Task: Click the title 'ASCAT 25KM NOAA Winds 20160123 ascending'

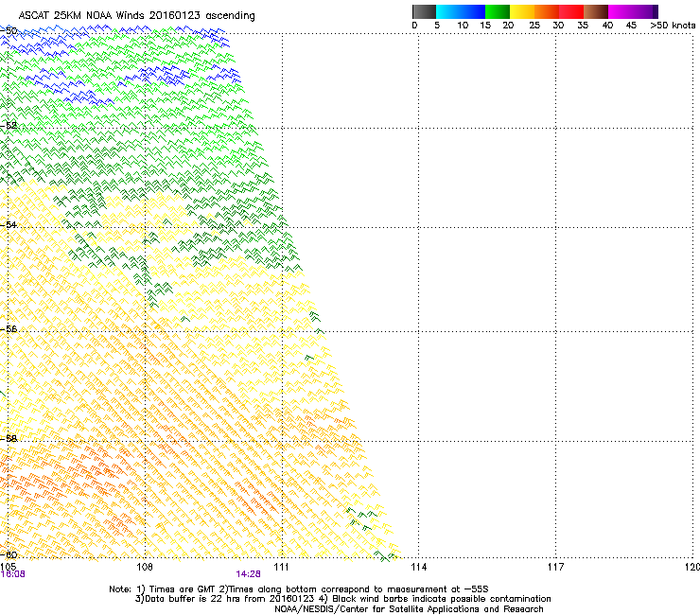Action: (x=136, y=16)
